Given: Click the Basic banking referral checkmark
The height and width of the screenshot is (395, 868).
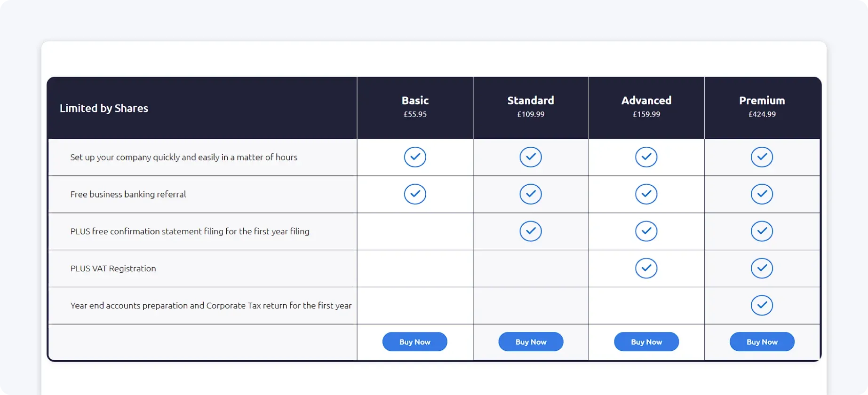Looking at the screenshot, I should point(414,194).
